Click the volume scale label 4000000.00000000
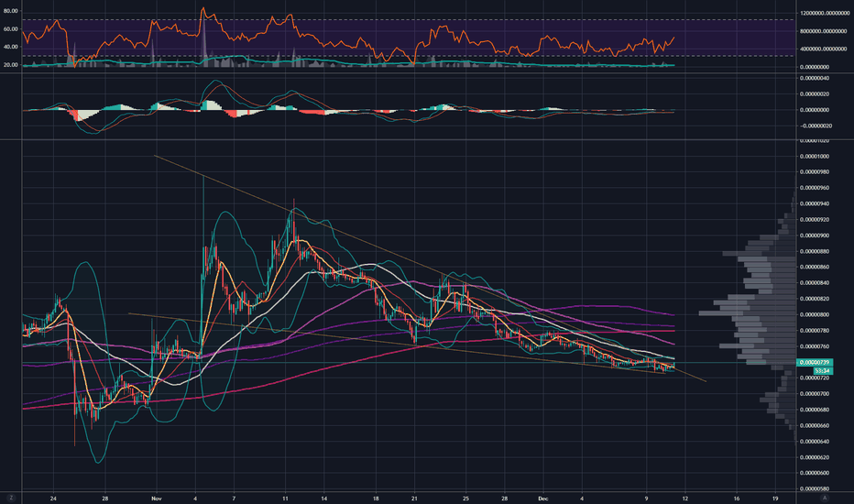 [x=825, y=49]
